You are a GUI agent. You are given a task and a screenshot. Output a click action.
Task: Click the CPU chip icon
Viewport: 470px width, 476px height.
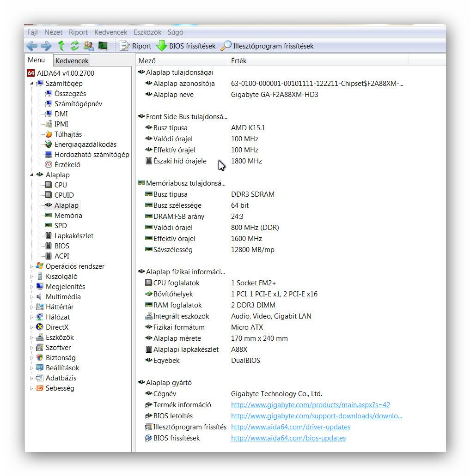(49, 185)
